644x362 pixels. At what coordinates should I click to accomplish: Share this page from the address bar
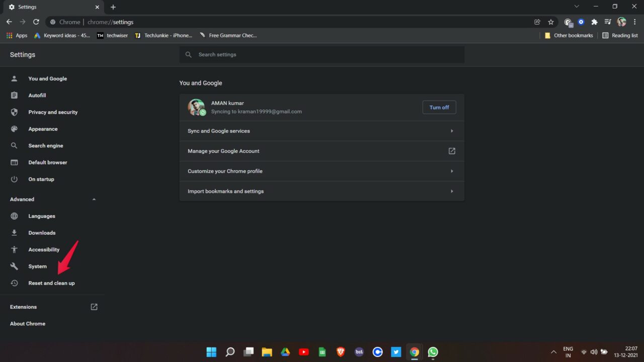point(537,22)
